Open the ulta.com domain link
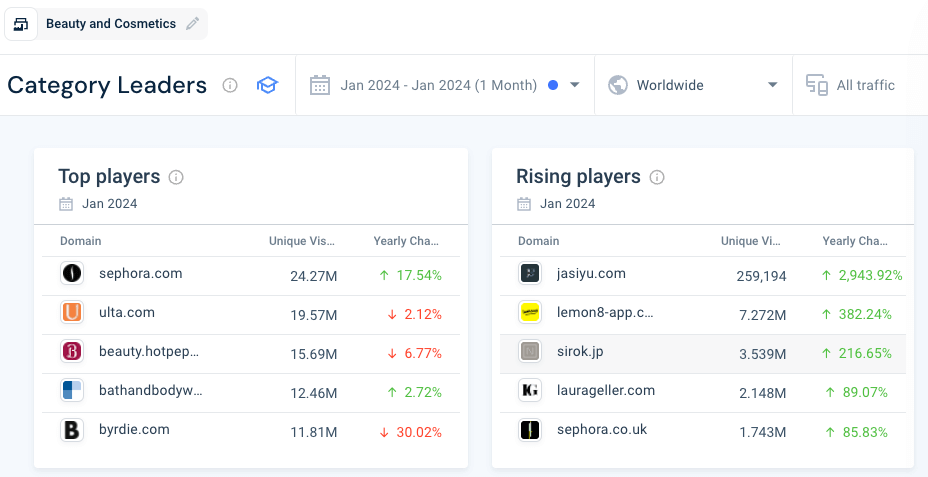 tap(127, 312)
